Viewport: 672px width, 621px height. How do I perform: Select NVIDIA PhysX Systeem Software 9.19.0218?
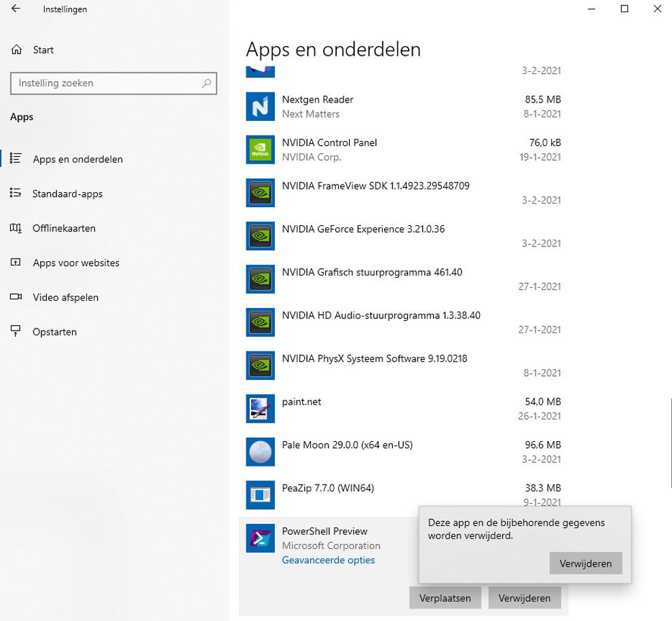click(x=375, y=359)
